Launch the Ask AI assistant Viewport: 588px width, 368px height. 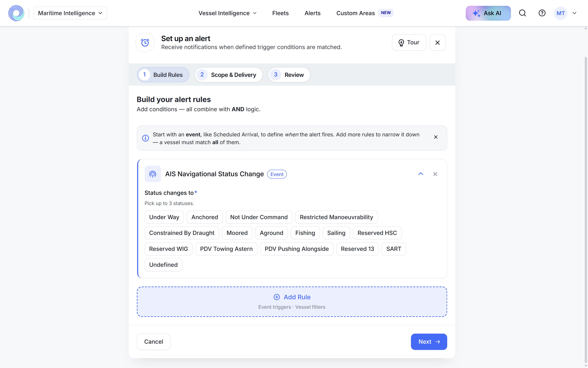coord(488,13)
